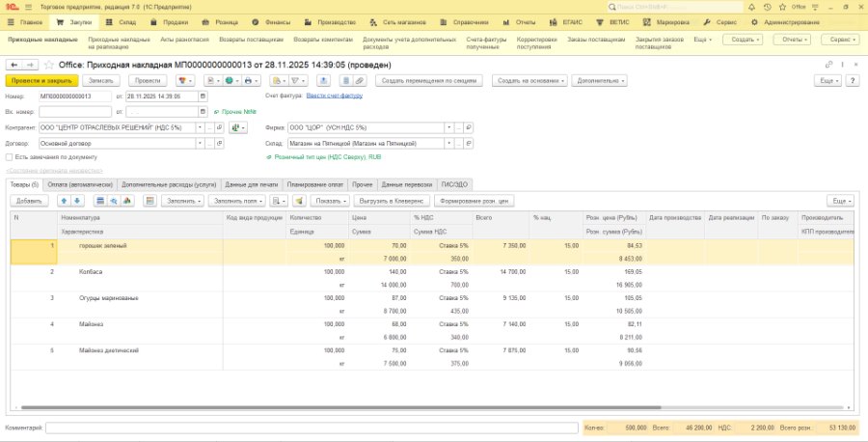Viewport: 868px width, 442px height.
Task: Open the help question mark button
Action: pos(854,81)
